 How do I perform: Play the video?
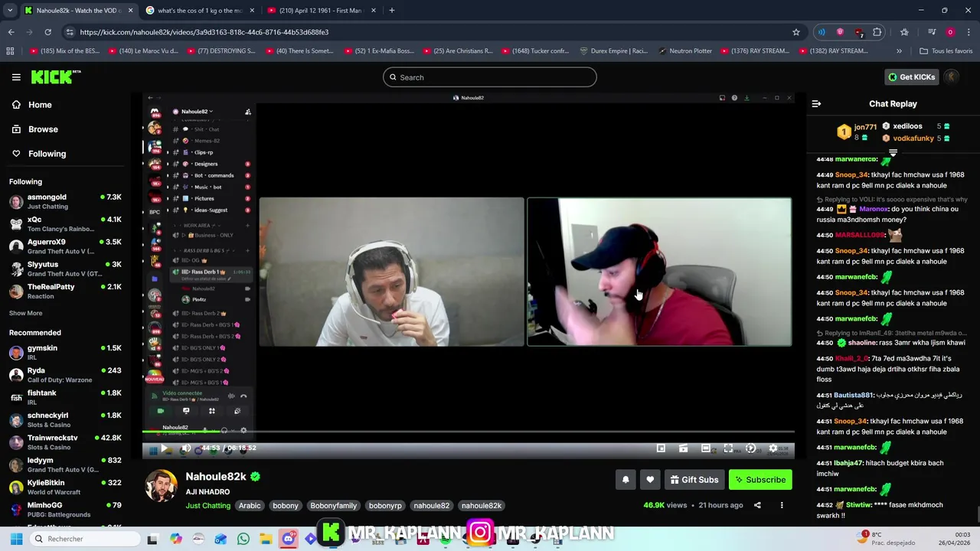164,448
